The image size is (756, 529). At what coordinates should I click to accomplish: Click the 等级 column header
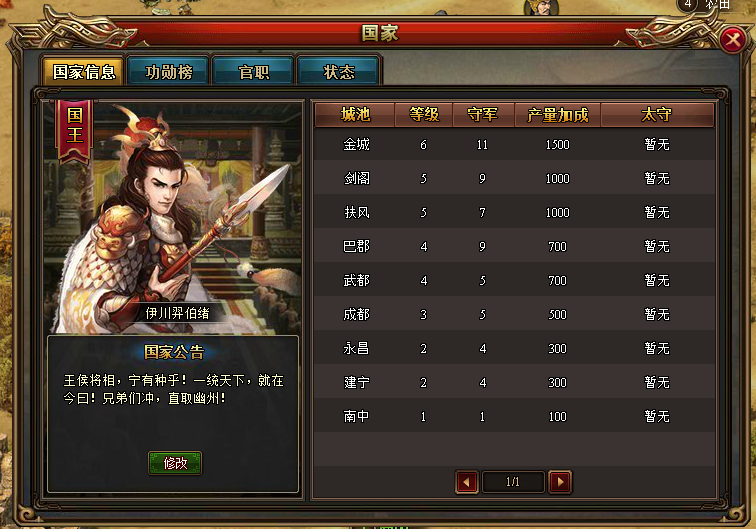(x=424, y=115)
